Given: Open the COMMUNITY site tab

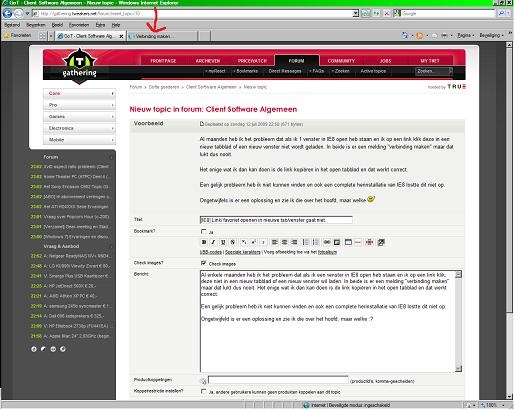Looking at the screenshot, I should point(341,61).
